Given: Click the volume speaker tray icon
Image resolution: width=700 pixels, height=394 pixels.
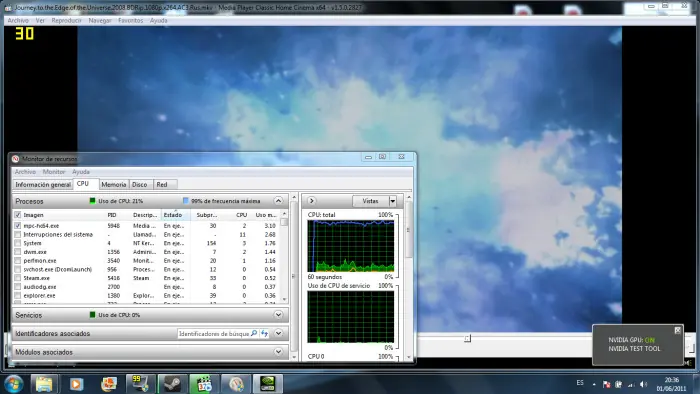Looking at the screenshot, I should click(x=643, y=384).
